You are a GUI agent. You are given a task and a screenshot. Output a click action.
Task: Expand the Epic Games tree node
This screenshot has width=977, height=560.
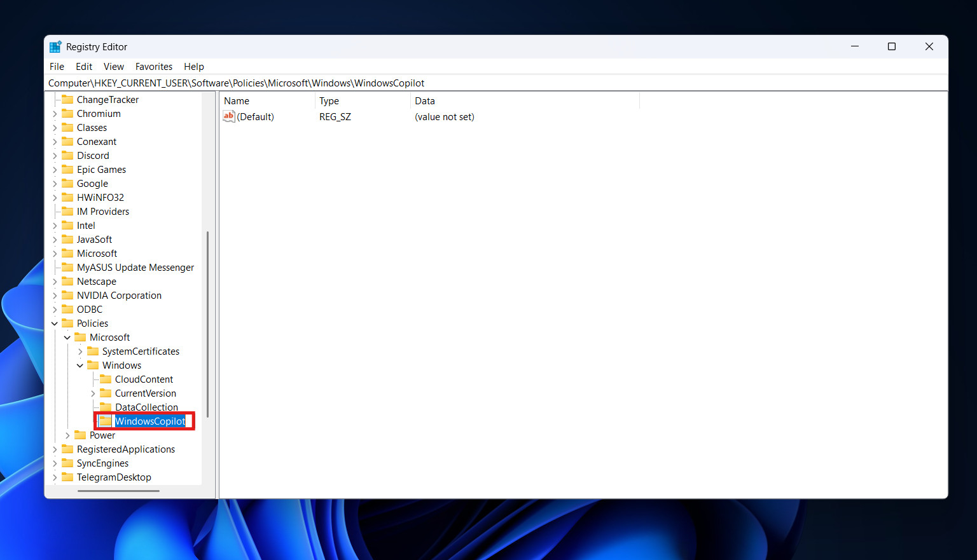[x=56, y=169]
